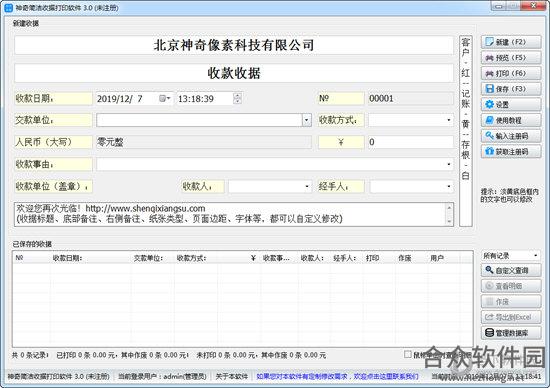Image resolution: width=550 pixels, height=388 pixels.
Task: Open the 收款方式 dropdown
Action: pyautogui.click(x=449, y=120)
